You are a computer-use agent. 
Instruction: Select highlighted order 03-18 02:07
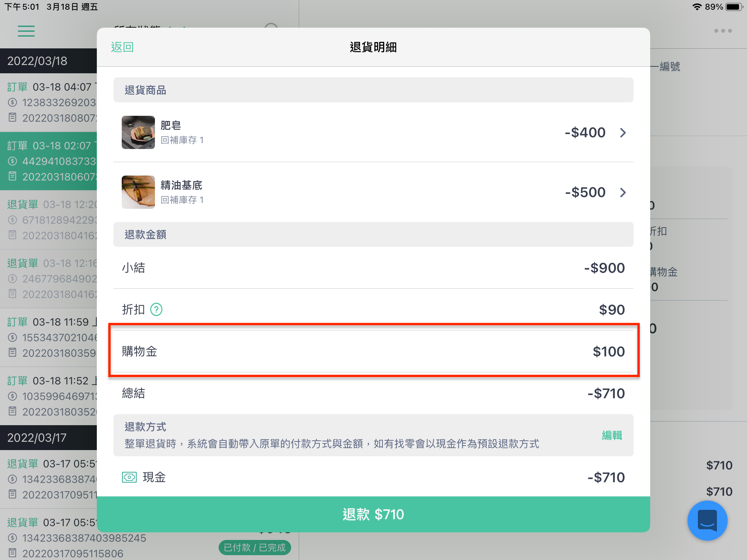click(48, 161)
